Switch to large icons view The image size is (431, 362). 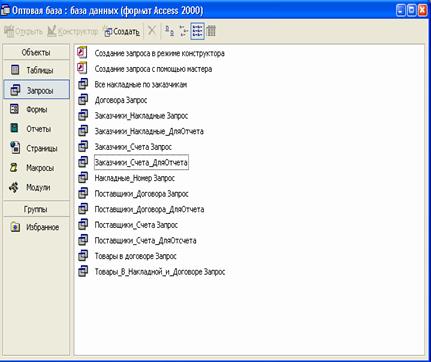(169, 31)
